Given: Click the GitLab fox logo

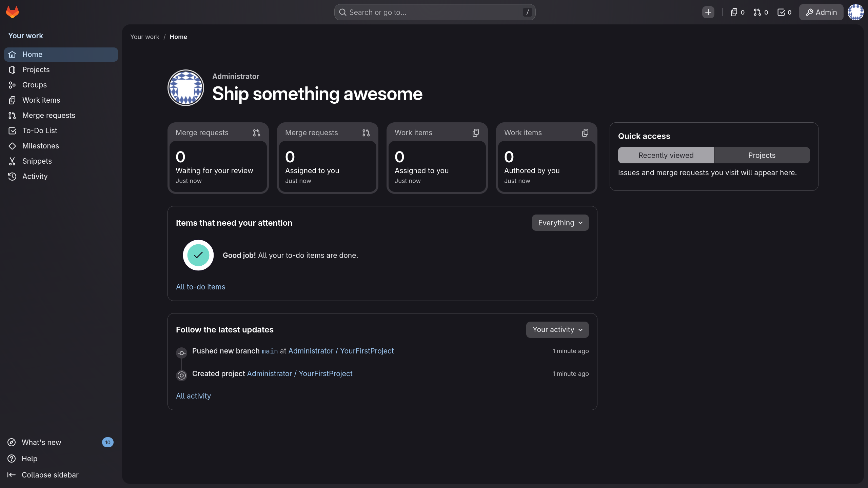Looking at the screenshot, I should tap(13, 12).
